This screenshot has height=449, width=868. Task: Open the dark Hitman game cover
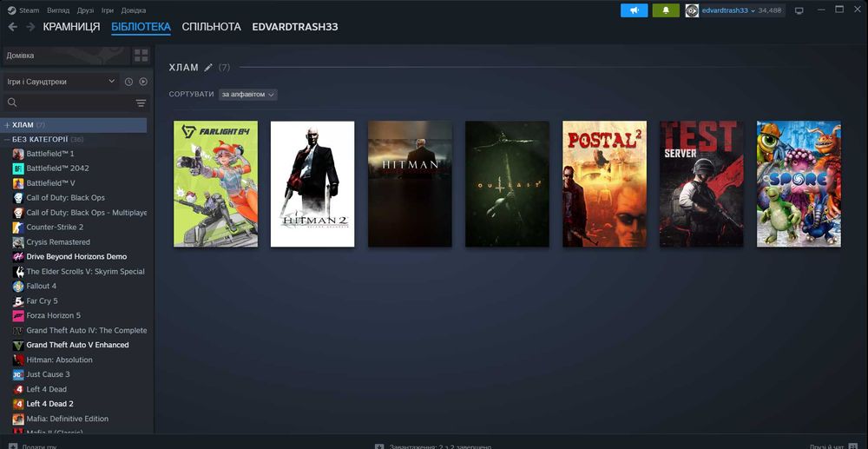coord(410,184)
